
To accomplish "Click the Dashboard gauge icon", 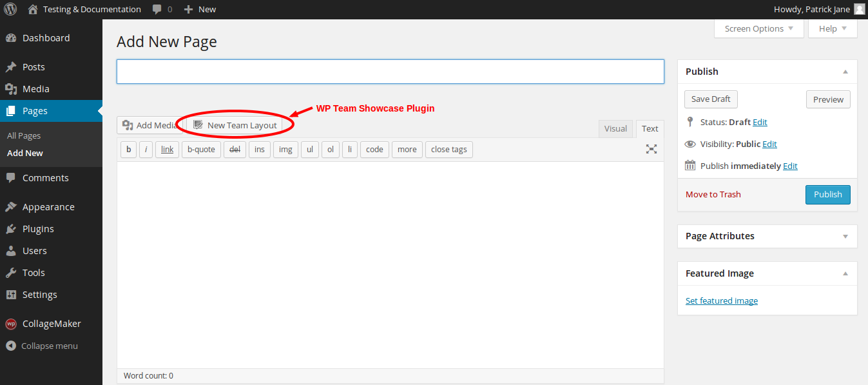I will 11,38.
